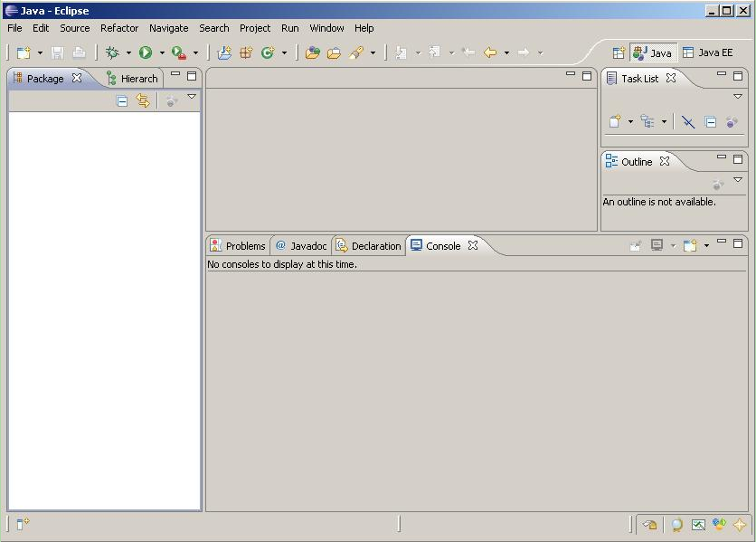The width and height of the screenshot is (756, 542).
Task: Open the Task List view menu triangle
Action: pyautogui.click(x=738, y=97)
